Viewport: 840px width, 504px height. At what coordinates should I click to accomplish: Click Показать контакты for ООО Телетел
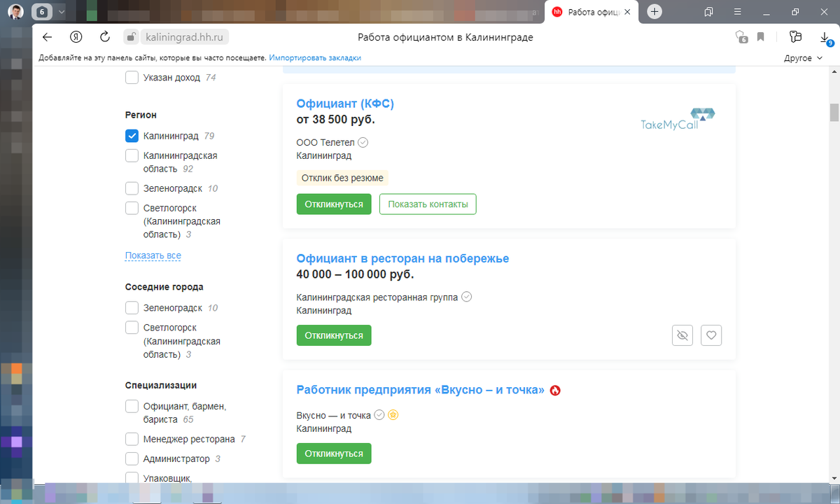[x=428, y=204]
